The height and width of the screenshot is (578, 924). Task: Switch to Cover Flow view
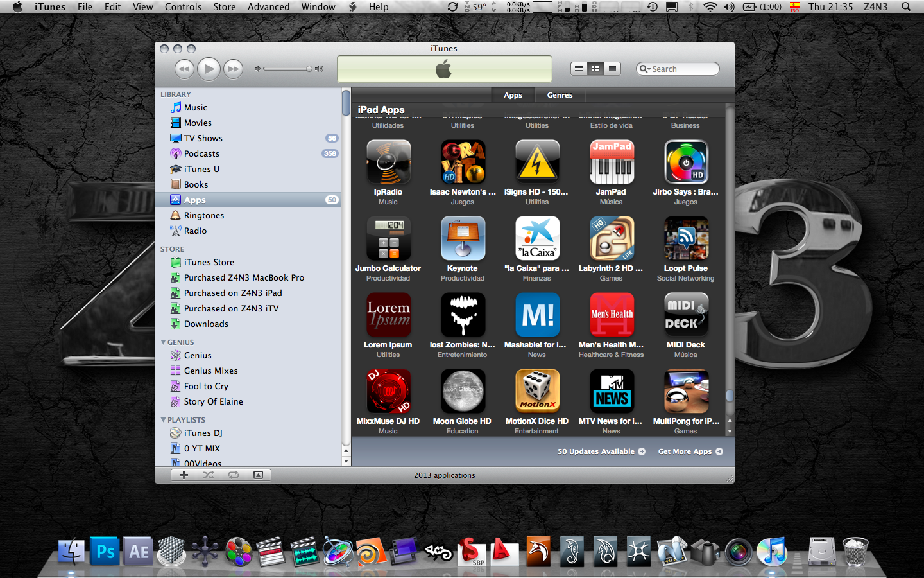pos(612,68)
